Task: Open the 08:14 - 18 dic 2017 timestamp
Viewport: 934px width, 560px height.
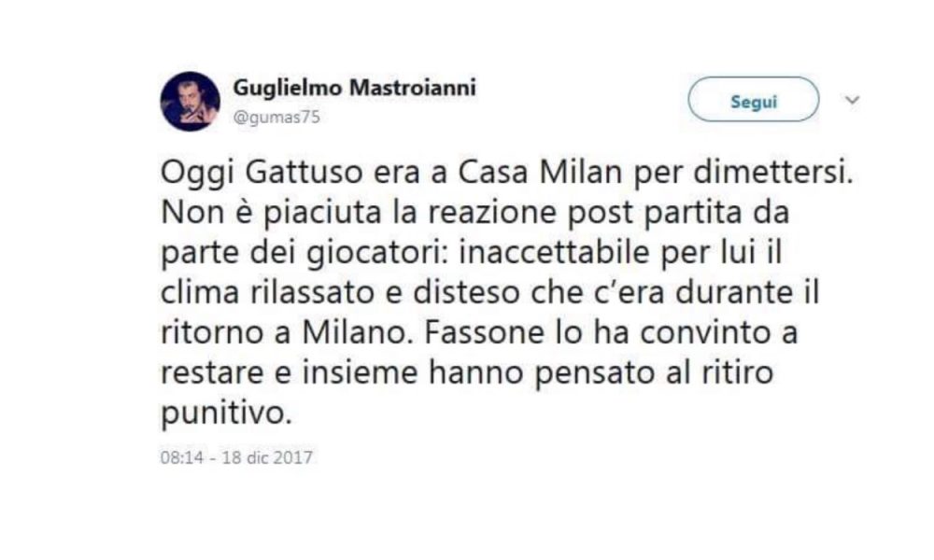Action: point(236,457)
